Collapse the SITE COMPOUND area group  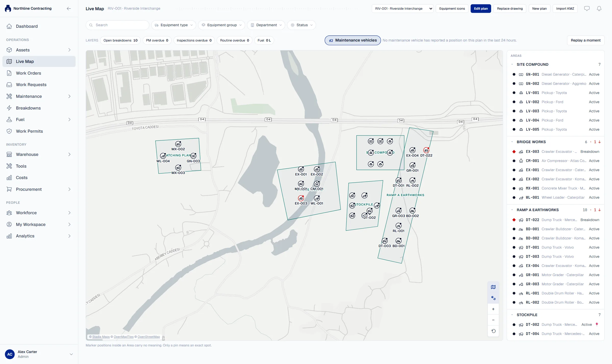point(512,64)
